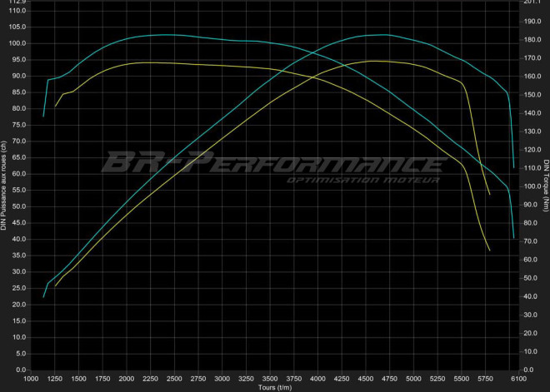Click the yellow torque curve plateau near 2250 rpm

tap(150, 62)
